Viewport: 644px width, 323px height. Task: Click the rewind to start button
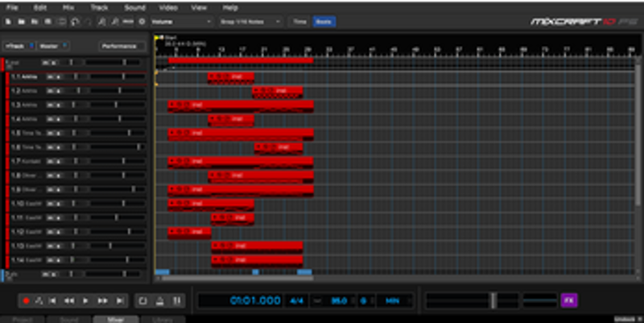coord(52,300)
